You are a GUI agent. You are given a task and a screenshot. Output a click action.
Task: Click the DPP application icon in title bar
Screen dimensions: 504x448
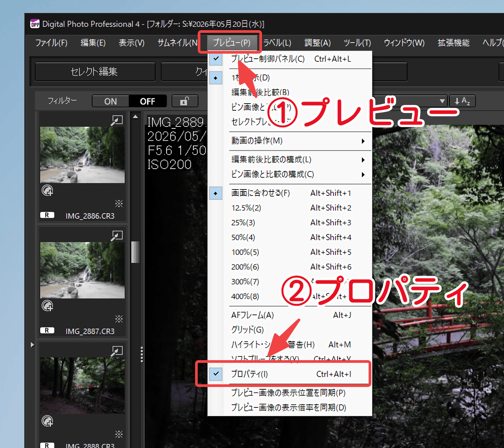(x=35, y=24)
